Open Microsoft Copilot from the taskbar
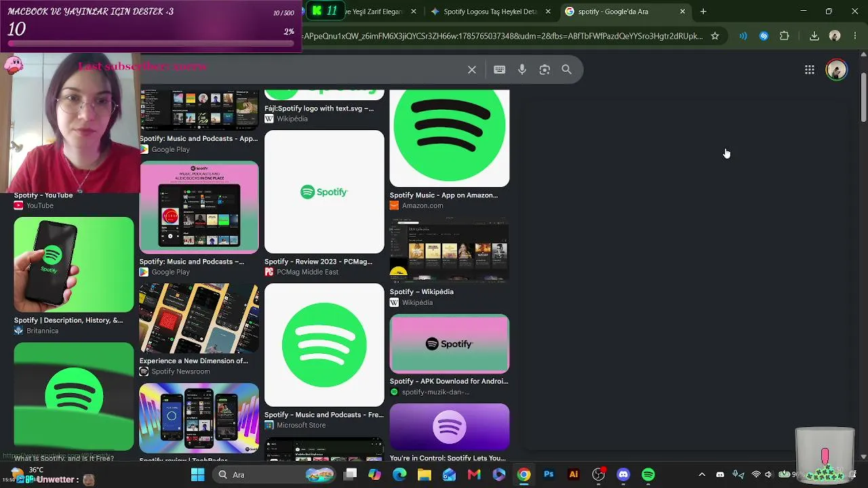 point(375,474)
